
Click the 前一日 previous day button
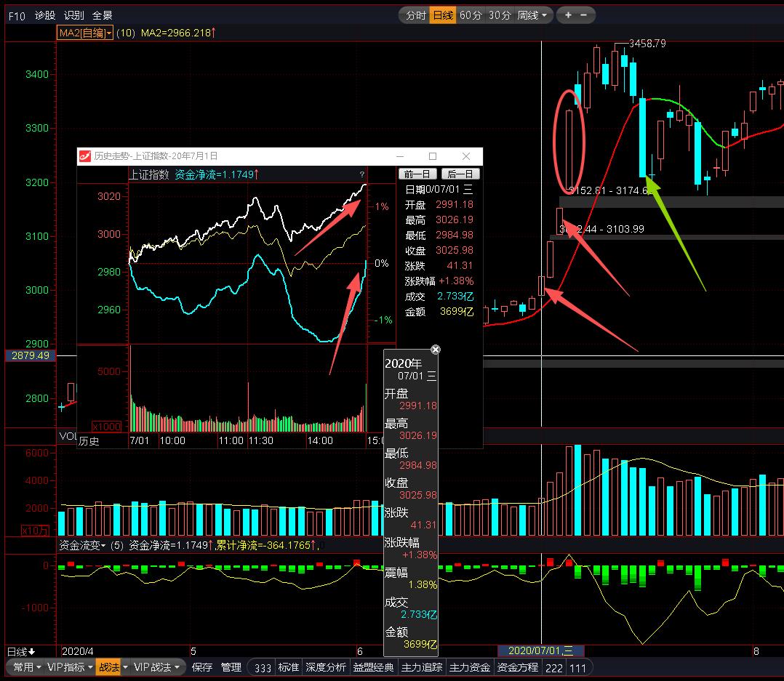coord(418,174)
